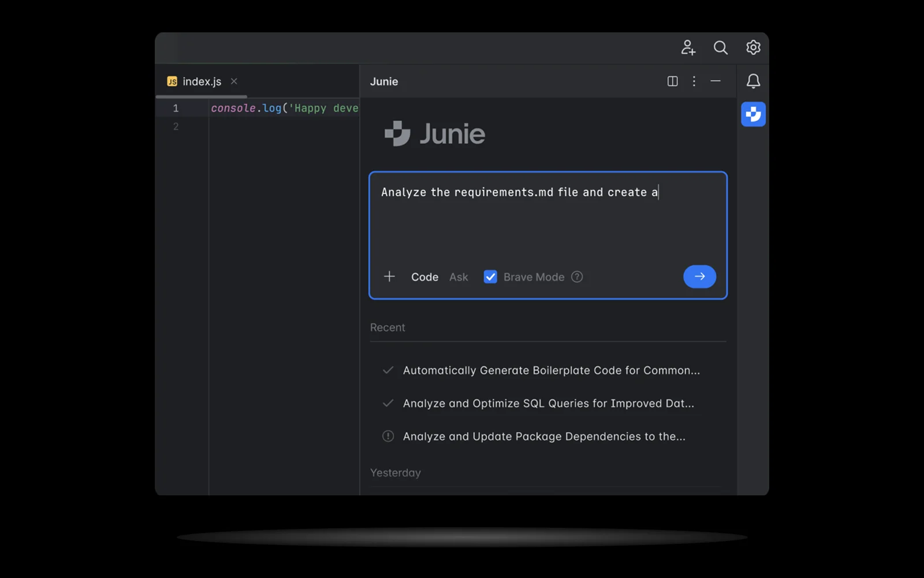Click line number 2 in editor gutter
Viewport: 924px width, 578px height.
(x=176, y=126)
